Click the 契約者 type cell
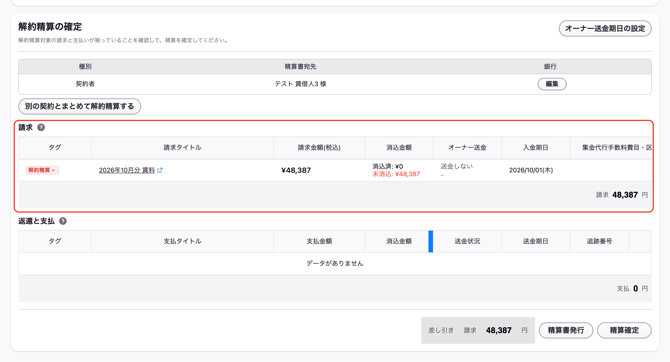This screenshot has width=670, height=362. [x=85, y=84]
